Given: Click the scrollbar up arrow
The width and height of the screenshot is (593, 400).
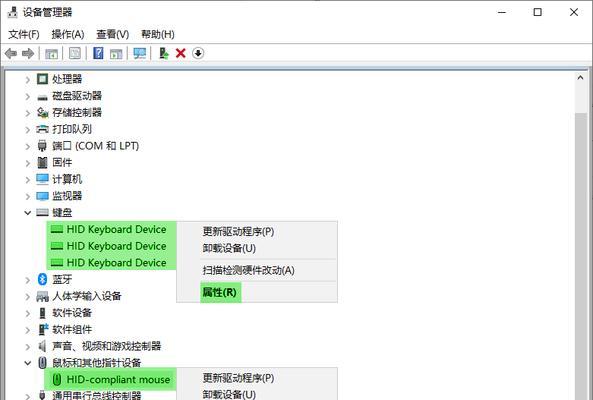Looking at the screenshot, I should pos(580,78).
